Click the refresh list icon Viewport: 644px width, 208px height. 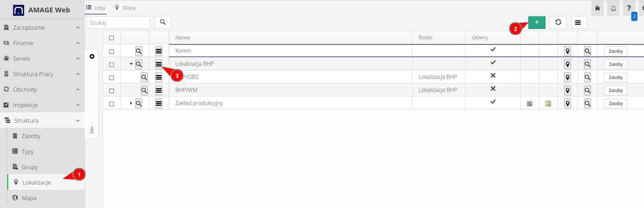558,22
